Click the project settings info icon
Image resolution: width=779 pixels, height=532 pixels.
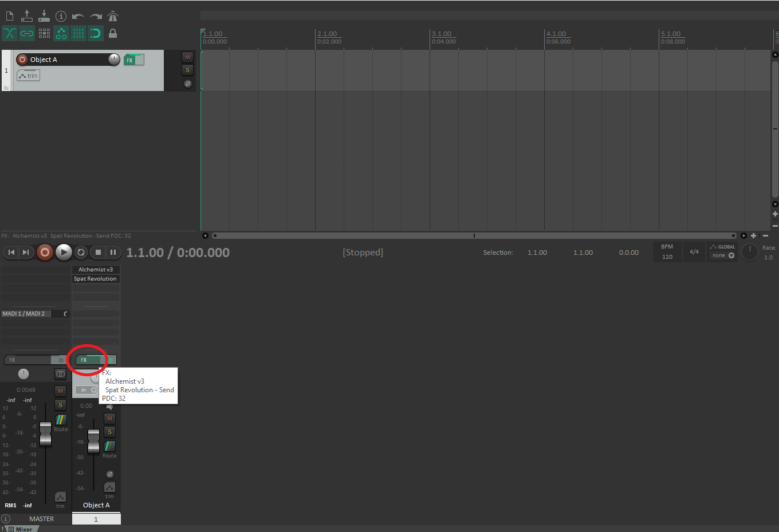point(61,16)
